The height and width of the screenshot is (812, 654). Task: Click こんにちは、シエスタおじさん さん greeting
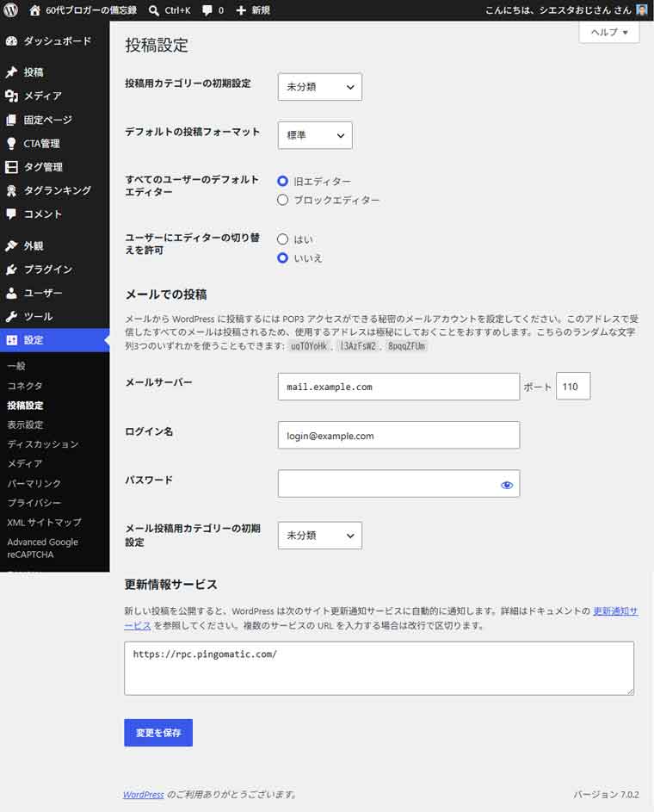click(558, 10)
